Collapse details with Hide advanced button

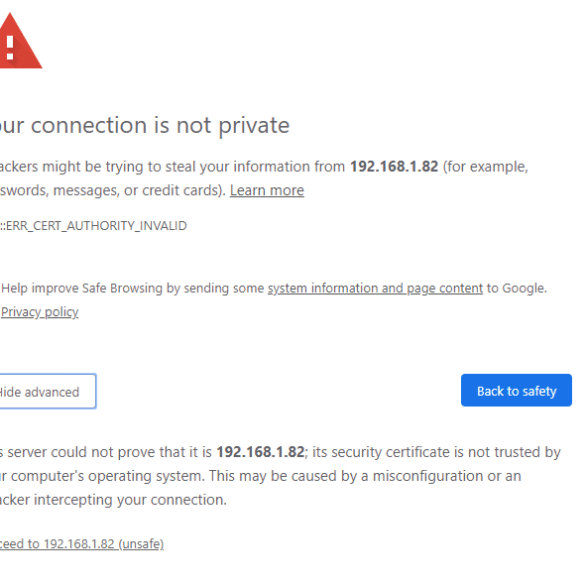coord(48,391)
